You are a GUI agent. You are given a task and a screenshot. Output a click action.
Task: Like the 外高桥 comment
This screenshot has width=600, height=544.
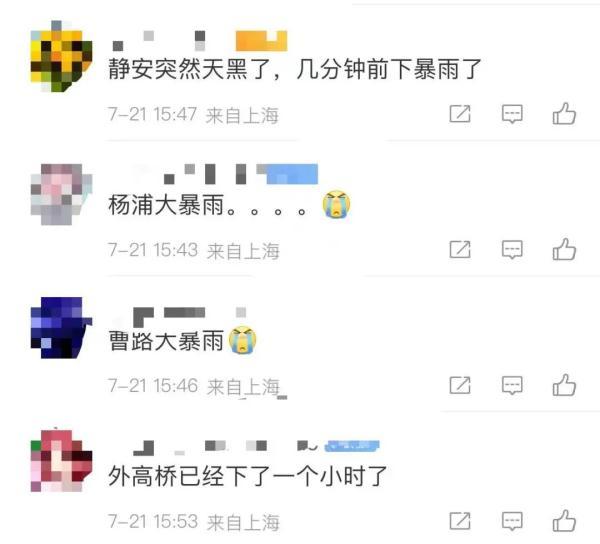[x=564, y=520]
